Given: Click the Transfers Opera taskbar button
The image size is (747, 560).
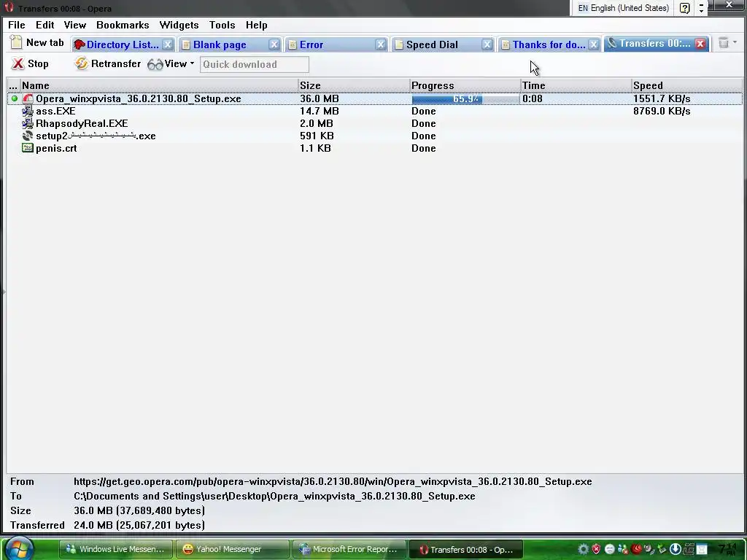Looking at the screenshot, I should [x=466, y=550].
